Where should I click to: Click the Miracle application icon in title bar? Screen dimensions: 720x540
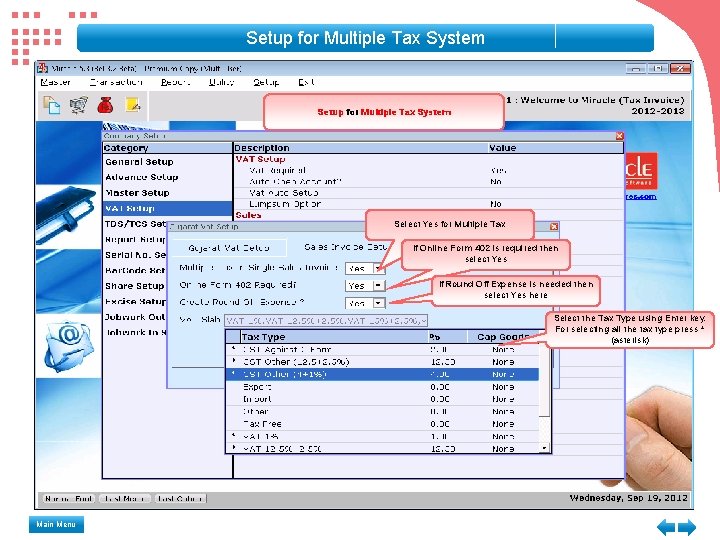point(43,68)
